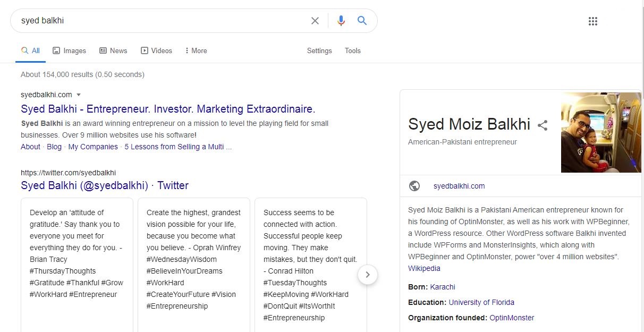Image resolution: width=644 pixels, height=332 pixels.
Task: Show next tweets with the carousel arrow
Action: 368,275
